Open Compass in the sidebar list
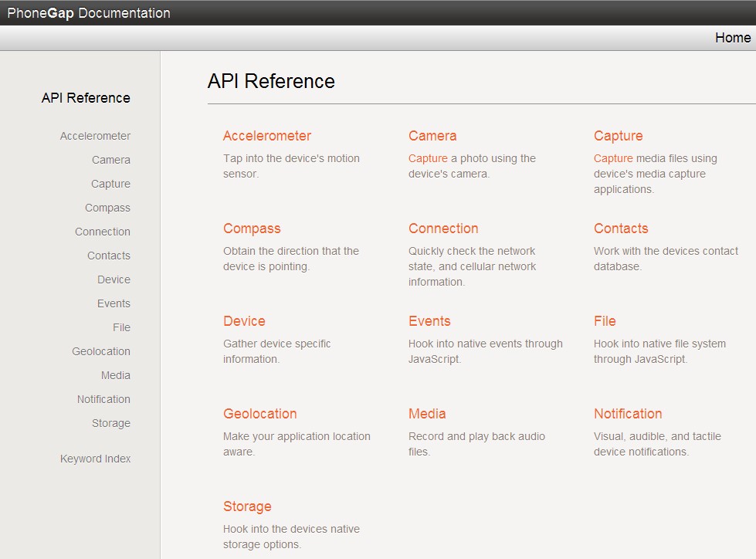 point(107,208)
